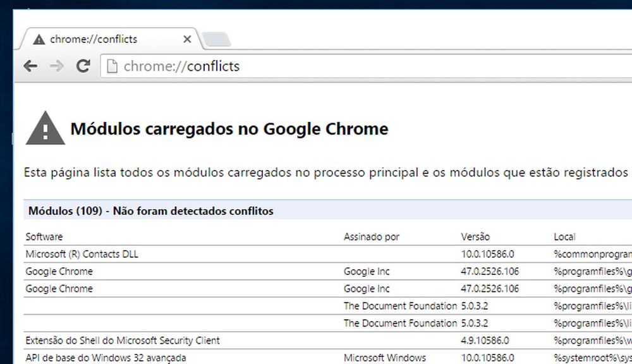
Task: Click the Local column header
Action: [564, 236]
